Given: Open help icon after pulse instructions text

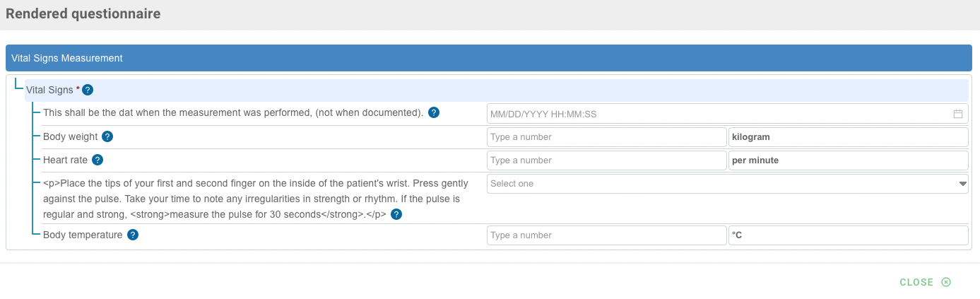Looking at the screenshot, I should [x=396, y=214].
